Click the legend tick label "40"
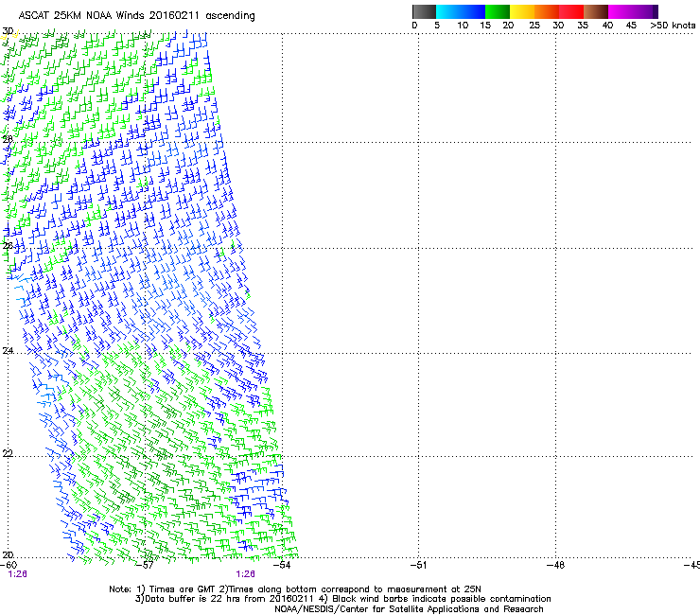The image size is (700, 615). [607, 26]
